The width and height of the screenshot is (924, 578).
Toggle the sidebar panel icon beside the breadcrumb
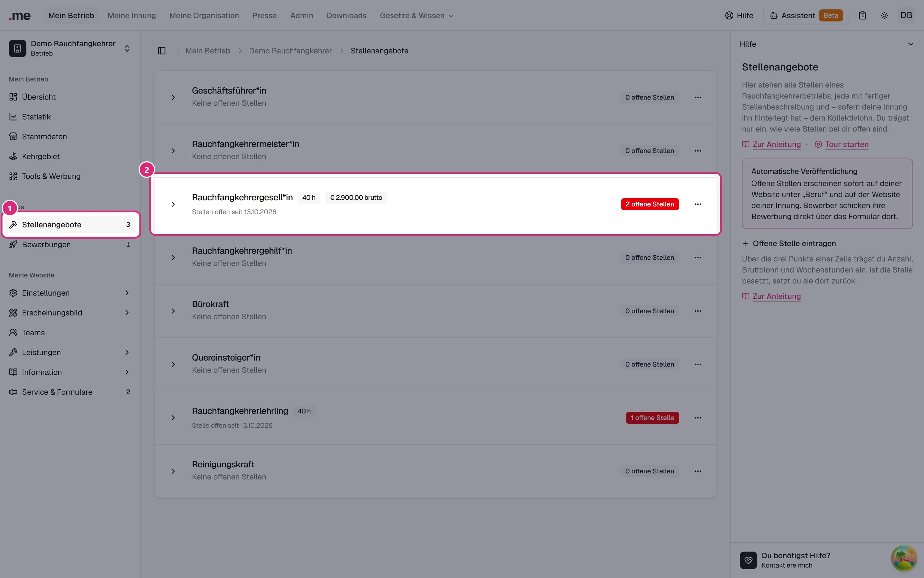point(161,51)
